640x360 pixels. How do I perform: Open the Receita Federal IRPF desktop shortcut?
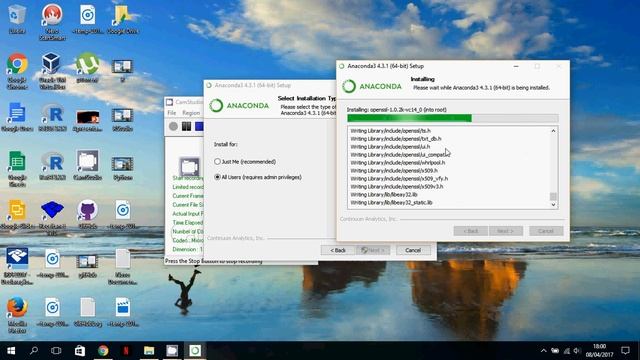point(17,266)
